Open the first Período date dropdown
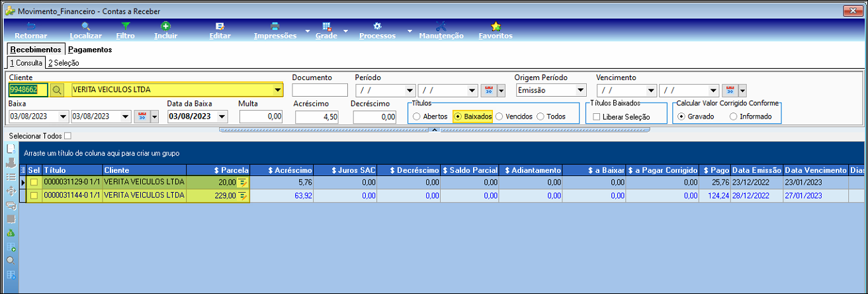Screen dimensions: 868x294 tap(410, 90)
